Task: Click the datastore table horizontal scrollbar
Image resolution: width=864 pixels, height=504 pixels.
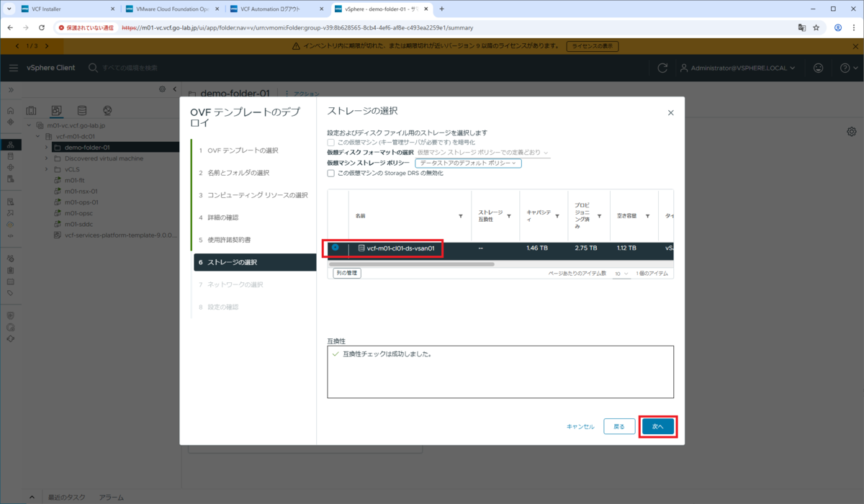Action: pyautogui.click(x=413, y=264)
